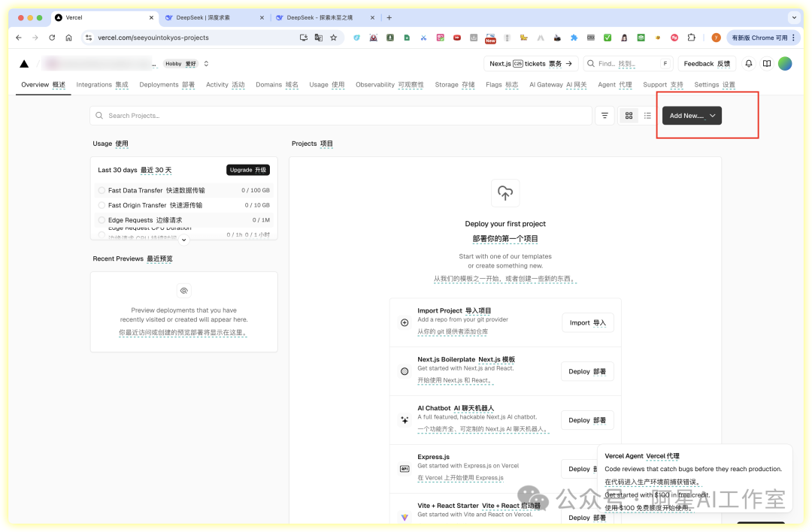Open the Deployments tab
Image resolution: width=812 pixels, height=532 pixels.
(x=167, y=85)
